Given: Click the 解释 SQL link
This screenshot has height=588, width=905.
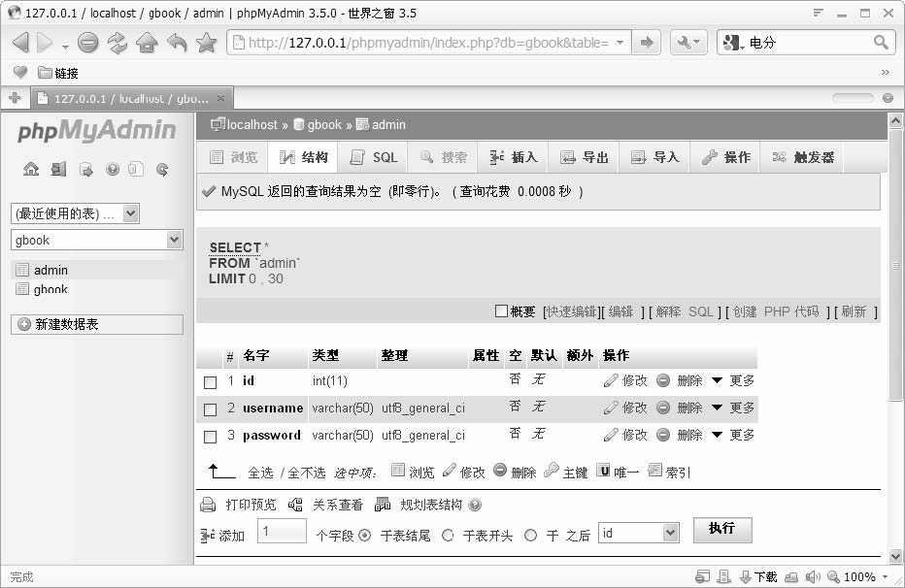Looking at the screenshot, I should coord(685,311).
